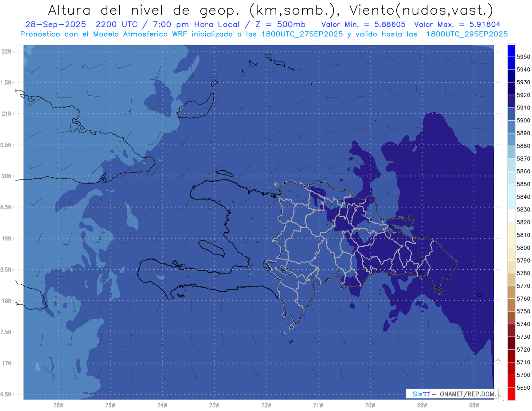Image resolution: width=532 pixels, height=411 pixels.
Task: Click the legend value '5840'
Action: (x=524, y=197)
